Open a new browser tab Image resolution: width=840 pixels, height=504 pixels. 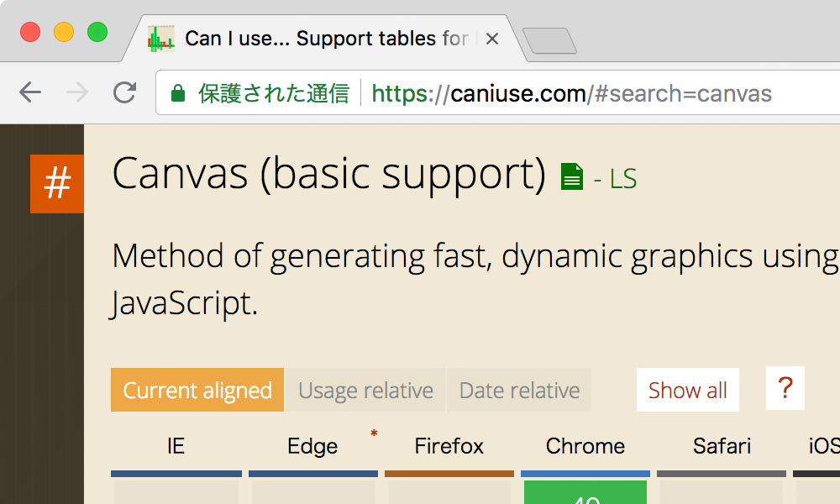click(x=549, y=40)
